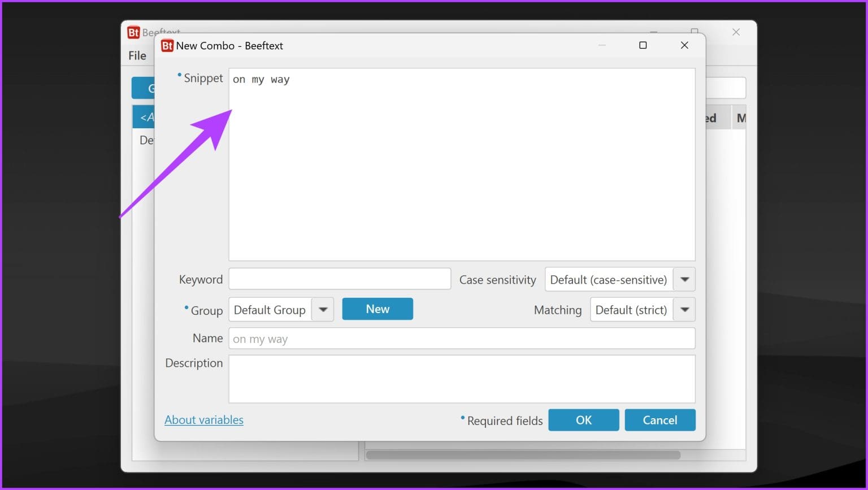Click the Keyword input field
The image size is (868, 490).
pyautogui.click(x=339, y=279)
